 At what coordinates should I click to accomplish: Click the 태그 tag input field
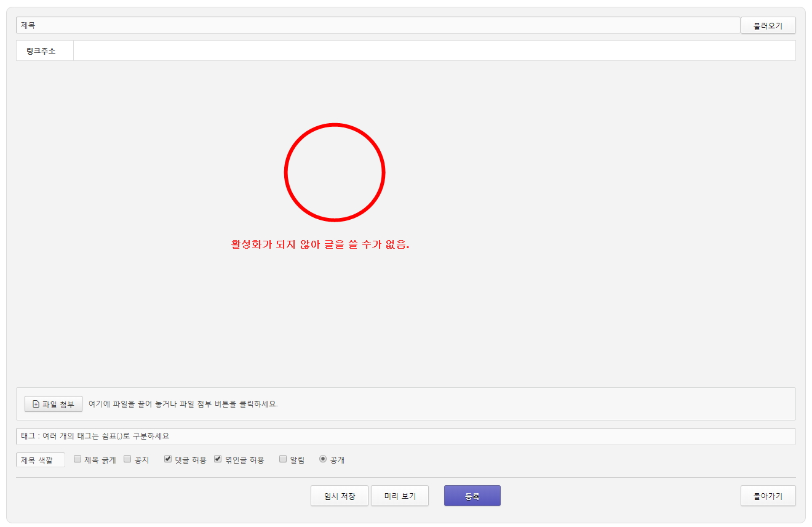405,436
